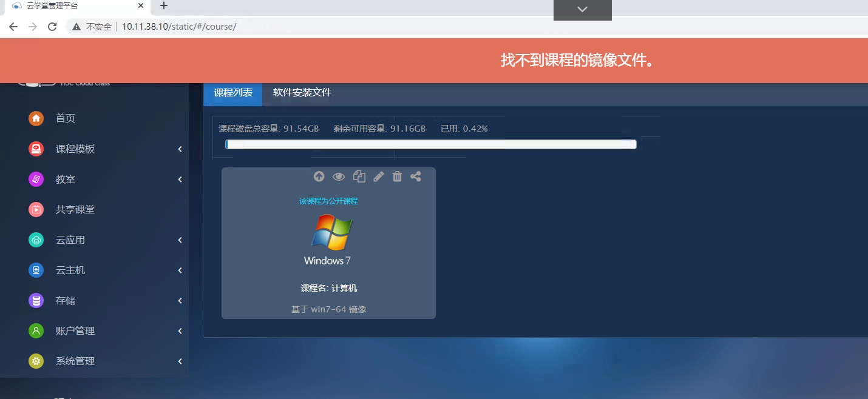Image resolution: width=868 pixels, height=399 pixels.
Task: Click the 课程模板 sidebar icon
Action: tap(36, 149)
